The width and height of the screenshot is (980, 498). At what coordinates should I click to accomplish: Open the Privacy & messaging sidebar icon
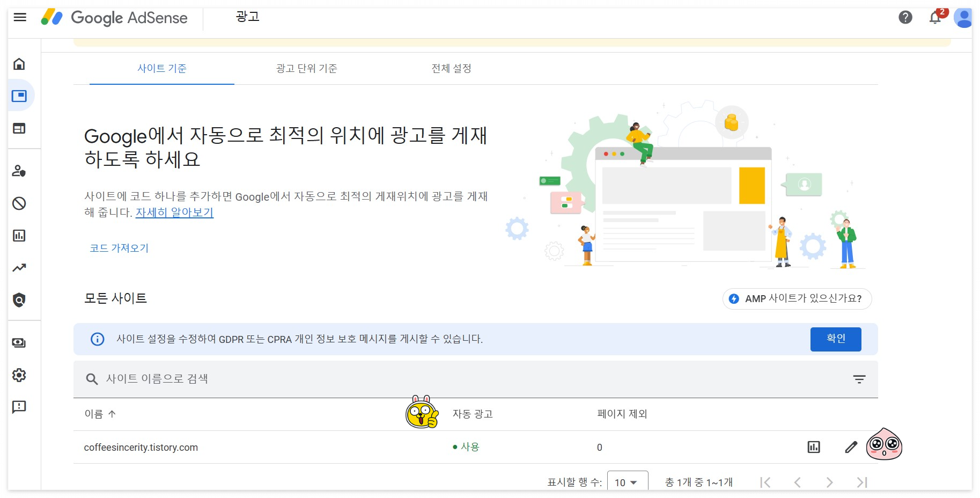(19, 171)
